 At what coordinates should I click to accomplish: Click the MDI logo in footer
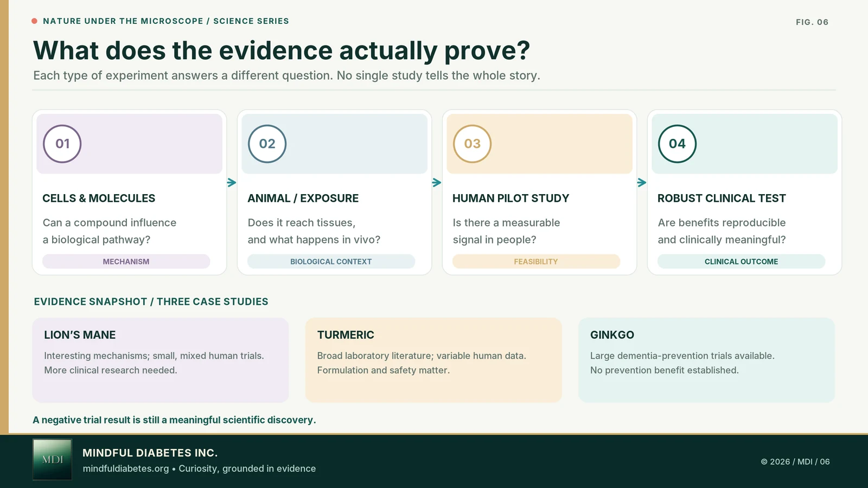(x=53, y=459)
